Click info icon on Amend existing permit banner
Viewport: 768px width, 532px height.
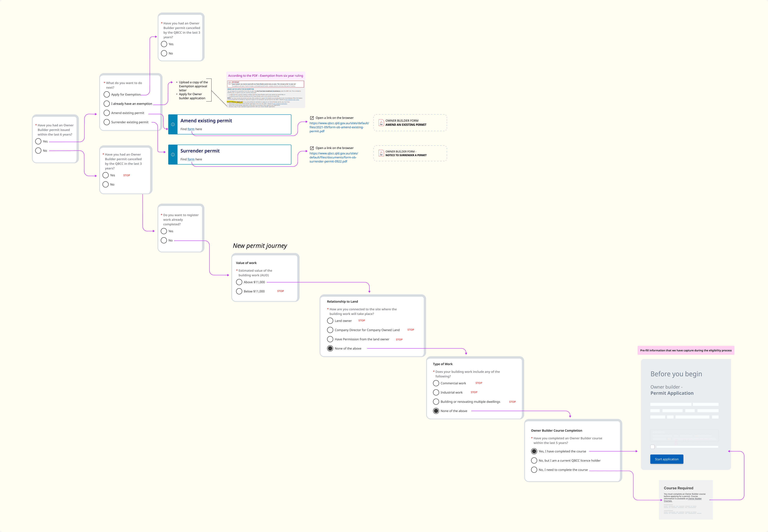tap(173, 124)
